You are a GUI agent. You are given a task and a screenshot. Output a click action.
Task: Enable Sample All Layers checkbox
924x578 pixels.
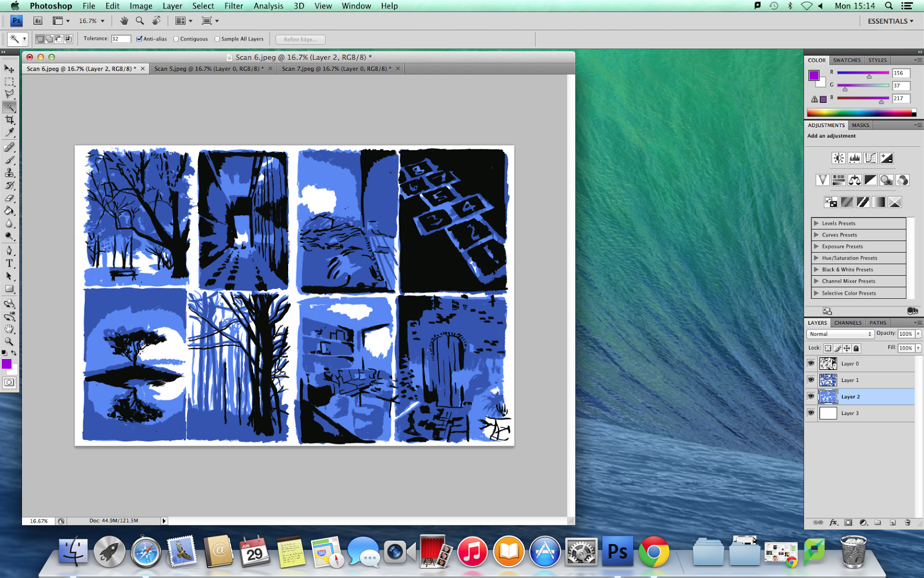(217, 39)
